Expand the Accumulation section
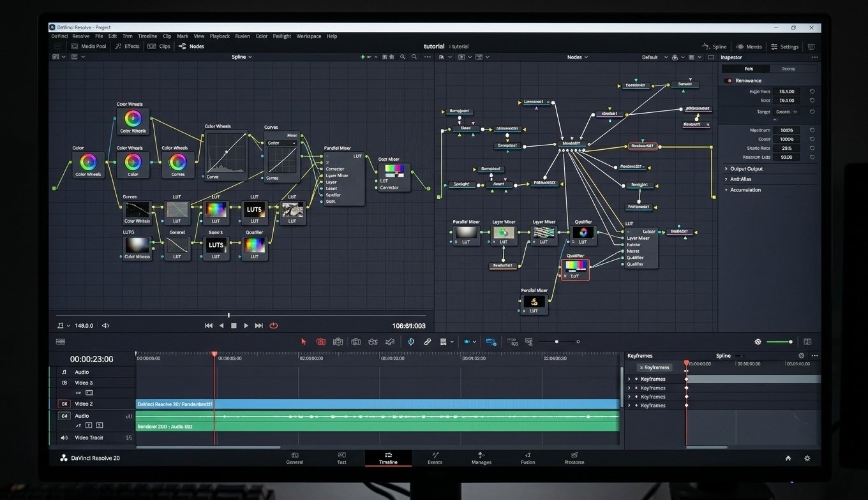 click(745, 190)
